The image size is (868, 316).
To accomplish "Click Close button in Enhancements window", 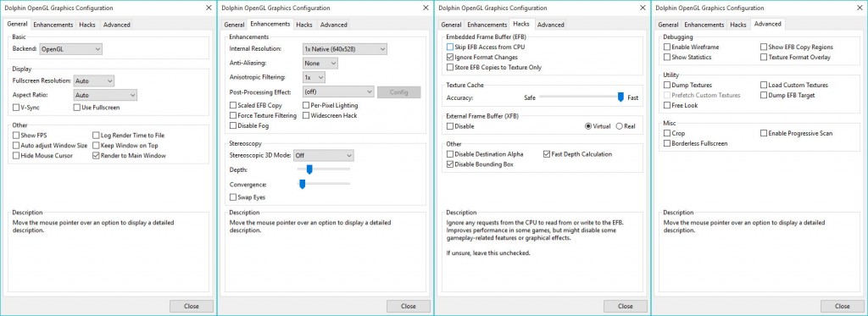I will click(x=409, y=306).
